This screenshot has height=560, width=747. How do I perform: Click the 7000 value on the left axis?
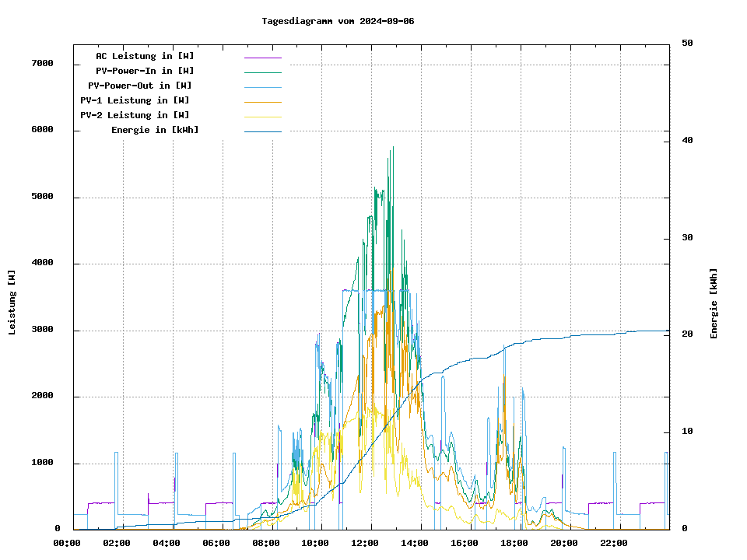click(42, 64)
